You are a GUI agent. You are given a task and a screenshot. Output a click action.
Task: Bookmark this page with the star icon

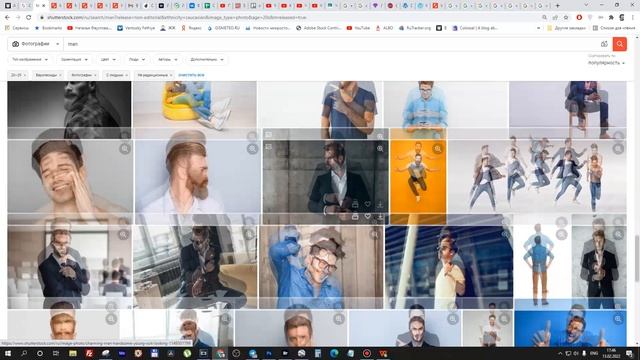coord(566,18)
